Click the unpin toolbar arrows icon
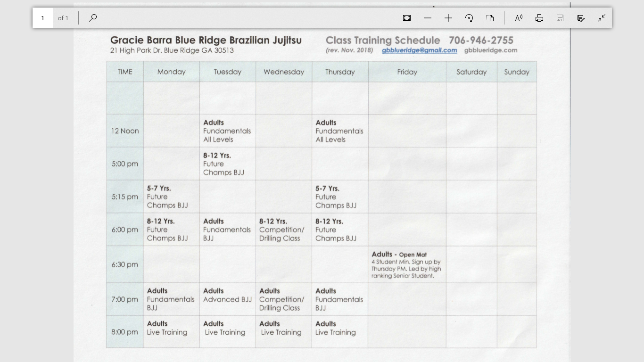This screenshot has width=644, height=362. (x=602, y=18)
